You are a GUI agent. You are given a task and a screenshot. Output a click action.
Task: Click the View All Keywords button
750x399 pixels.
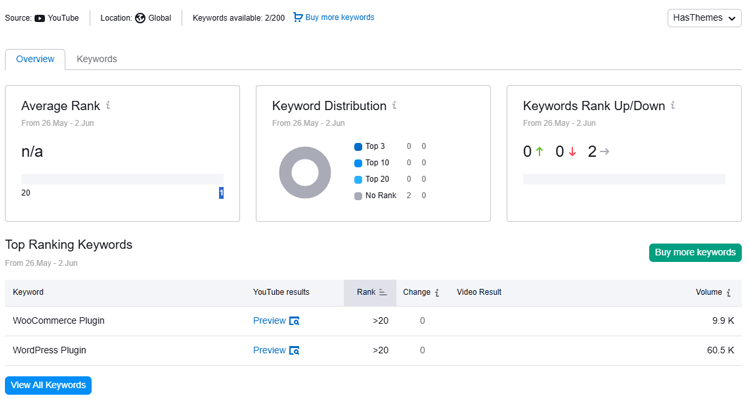(48, 385)
